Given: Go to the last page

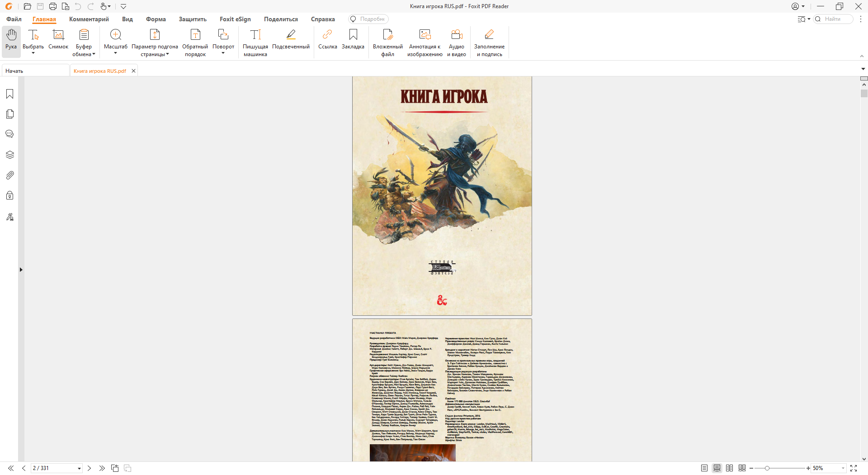Looking at the screenshot, I should pos(102,468).
